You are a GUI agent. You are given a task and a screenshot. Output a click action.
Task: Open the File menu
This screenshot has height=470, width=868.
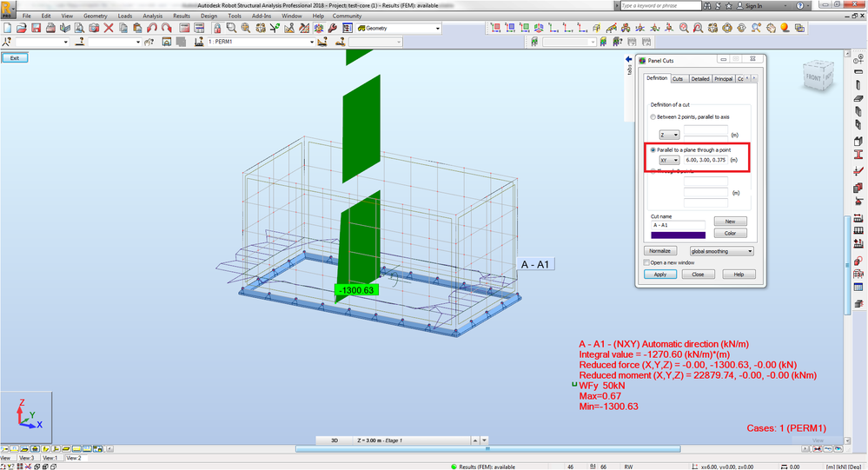coord(27,16)
